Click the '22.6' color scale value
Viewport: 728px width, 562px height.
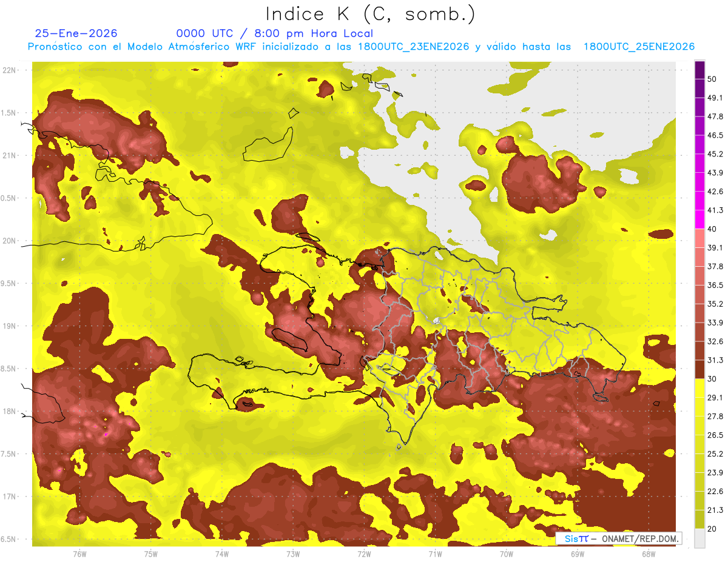point(715,492)
